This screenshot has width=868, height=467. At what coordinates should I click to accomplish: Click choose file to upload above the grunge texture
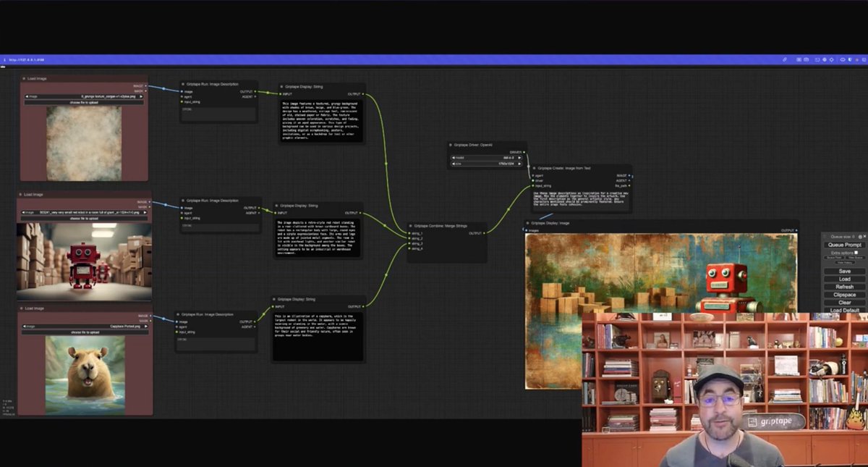84,102
